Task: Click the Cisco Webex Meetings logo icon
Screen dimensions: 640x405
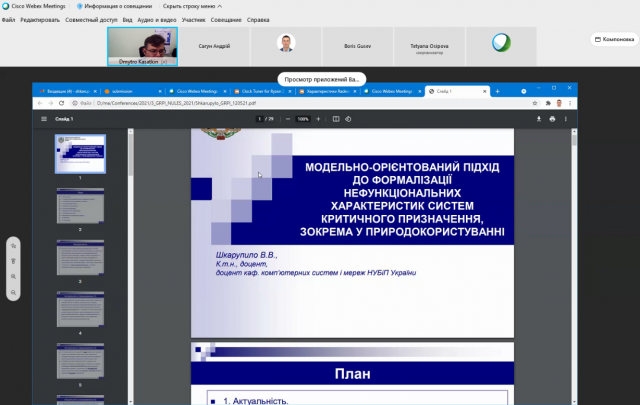Action: click(6, 6)
